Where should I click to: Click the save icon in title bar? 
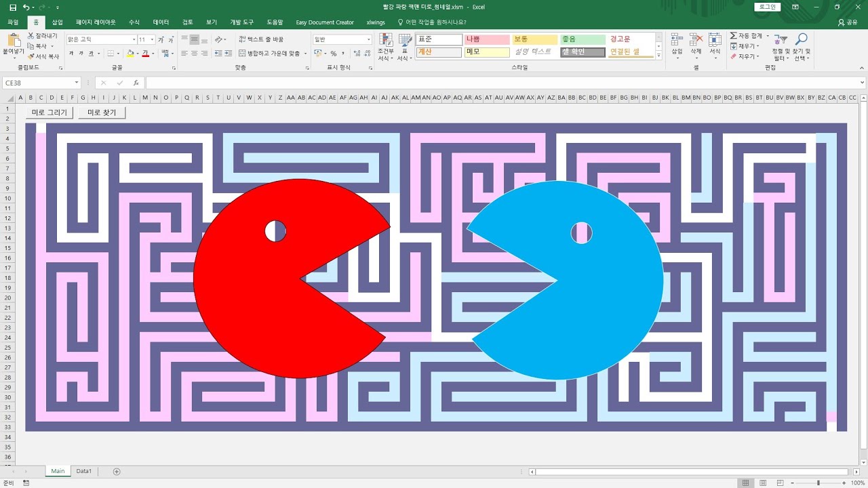[x=13, y=7]
